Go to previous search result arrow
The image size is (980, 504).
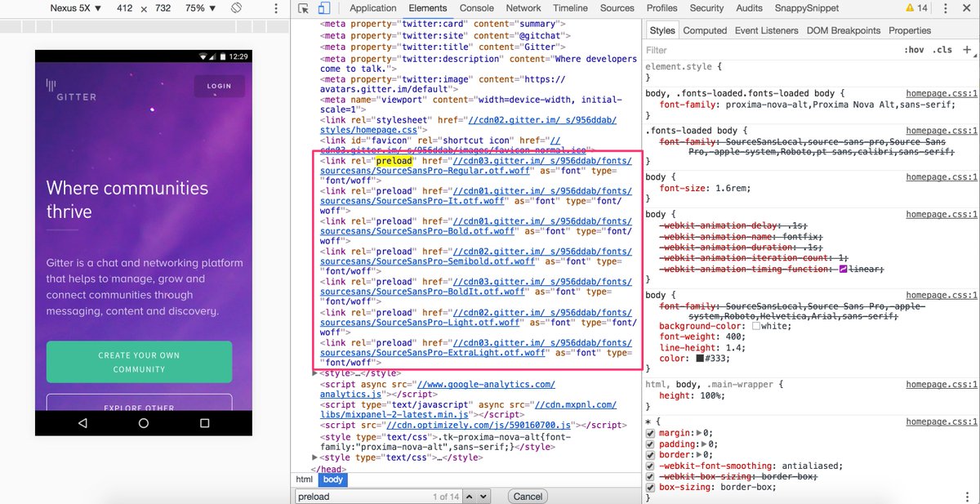[x=470, y=496]
